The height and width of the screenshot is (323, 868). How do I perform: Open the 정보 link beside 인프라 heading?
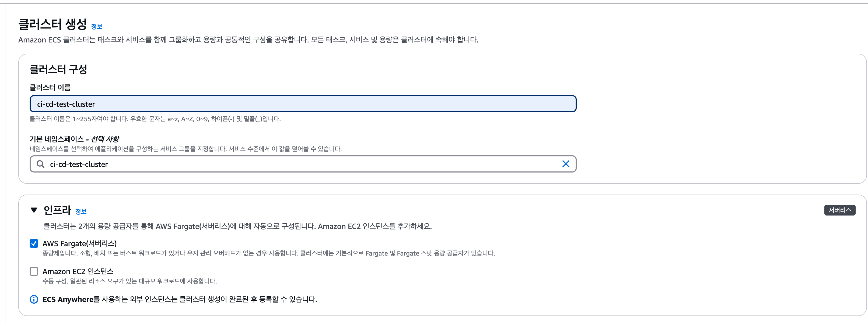coord(81,212)
